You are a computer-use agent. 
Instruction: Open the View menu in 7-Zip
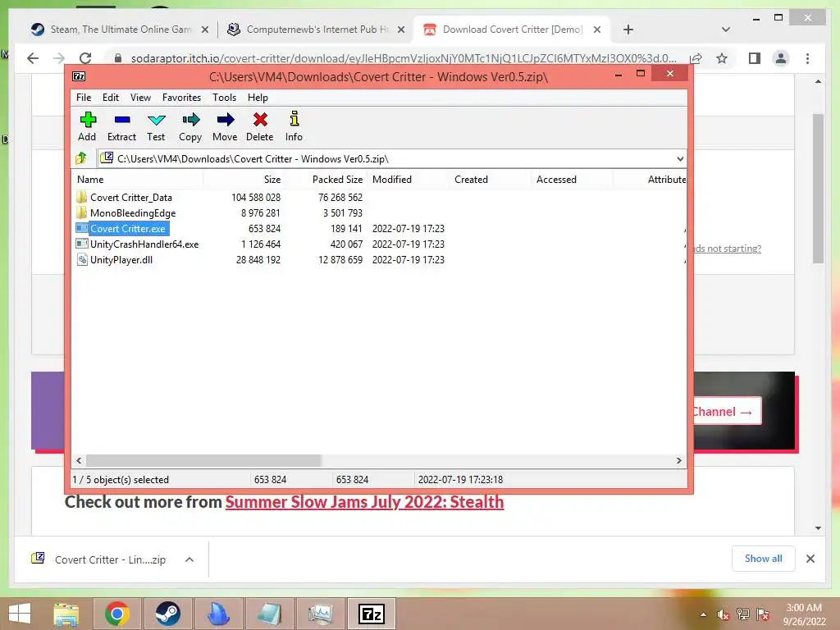tap(140, 98)
